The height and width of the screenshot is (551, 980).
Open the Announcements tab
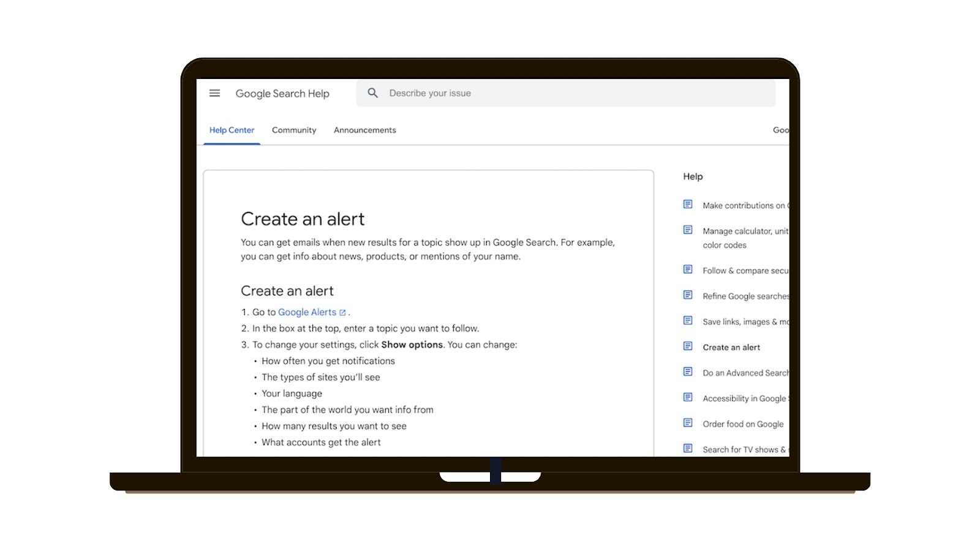coord(364,130)
